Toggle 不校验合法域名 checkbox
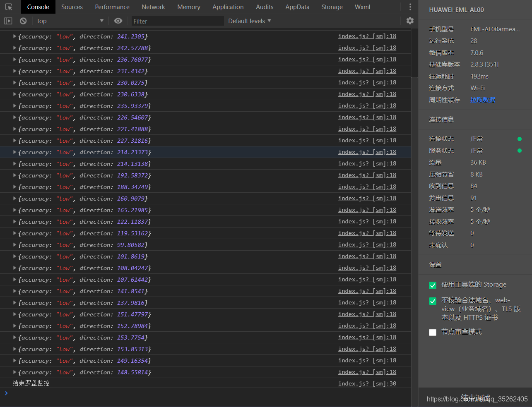This screenshot has height=407, width=532. [433, 301]
